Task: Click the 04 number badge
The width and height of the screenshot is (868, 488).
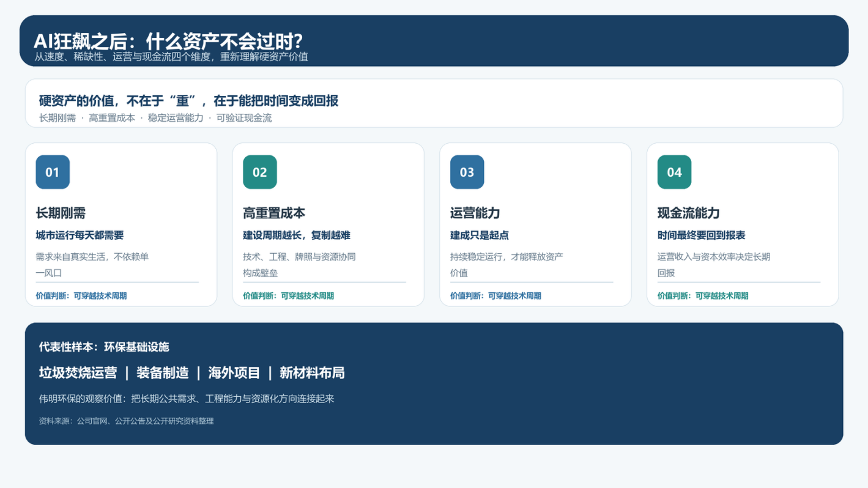Action: click(675, 172)
